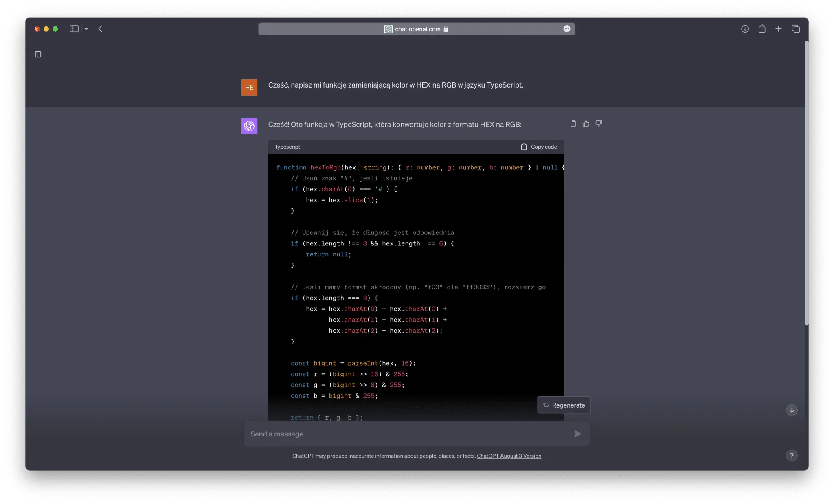The height and width of the screenshot is (504, 834).
Task: Click the HE user avatar
Action: (x=249, y=88)
